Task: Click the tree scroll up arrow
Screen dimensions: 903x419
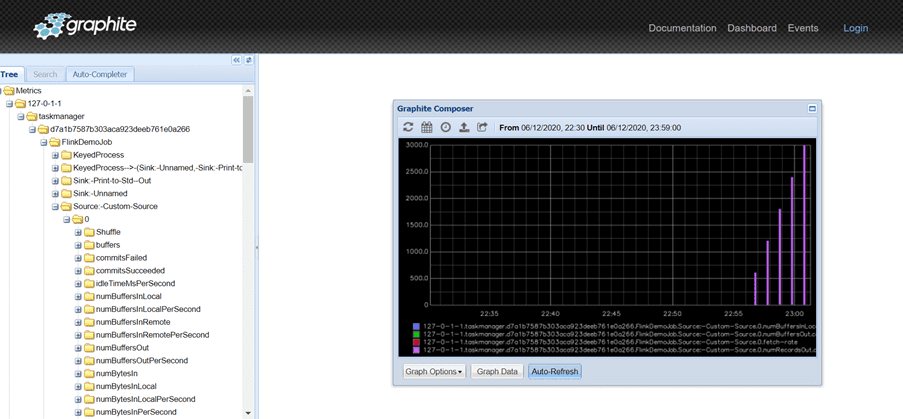Action: click(248, 91)
